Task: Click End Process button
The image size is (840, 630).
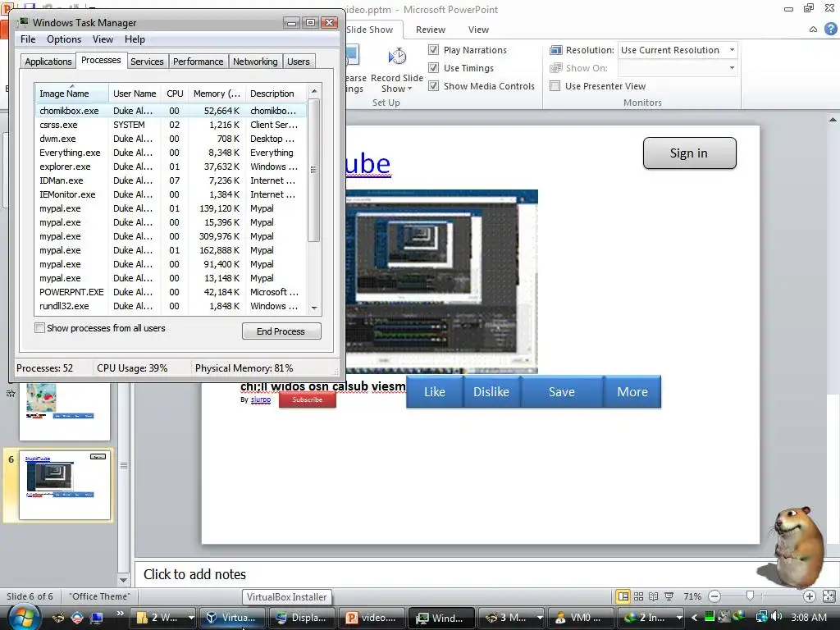Action: [x=281, y=331]
